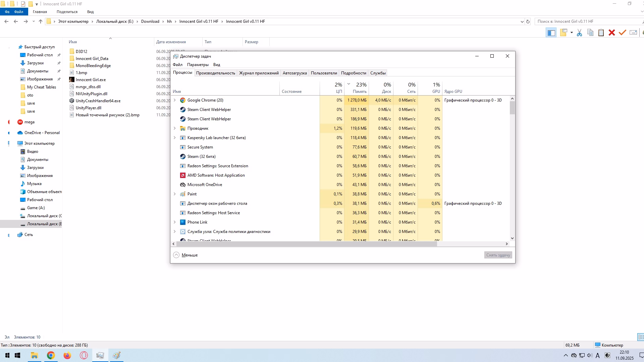Viewport: 644px width, 362px height.
Task: Select the Steam (32 бита) process row
Action: [340, 157]
